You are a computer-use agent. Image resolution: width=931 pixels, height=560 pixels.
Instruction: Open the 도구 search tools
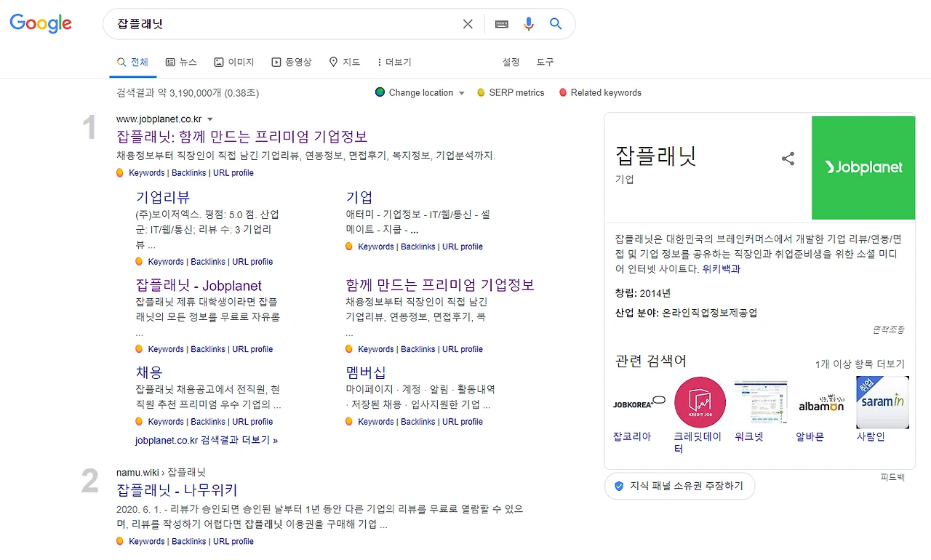point(546,63)
